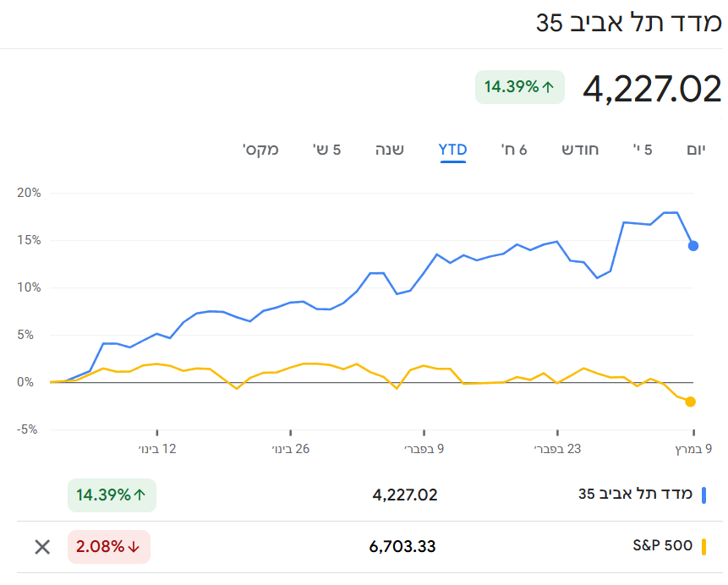Click מדד תל אביב 35 in the legend row
The image size is (728, 585).
tap(635, 495)
